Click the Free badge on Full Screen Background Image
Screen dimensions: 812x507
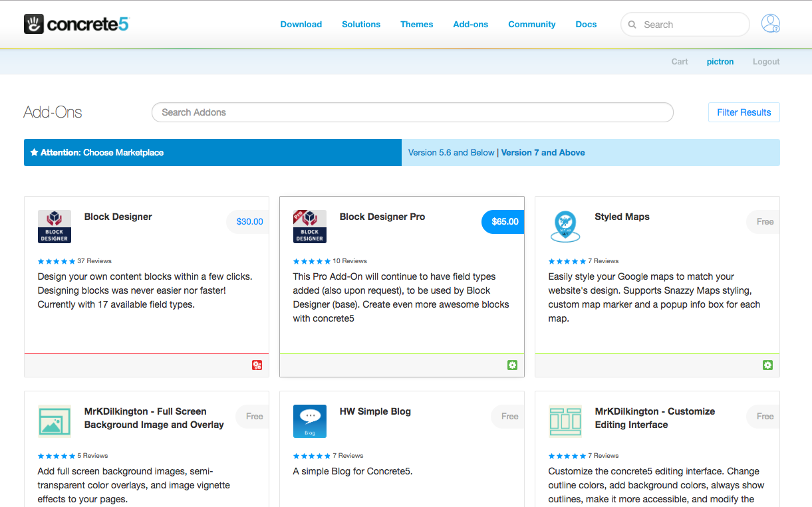pyautogui.click(x=253, y=417)
